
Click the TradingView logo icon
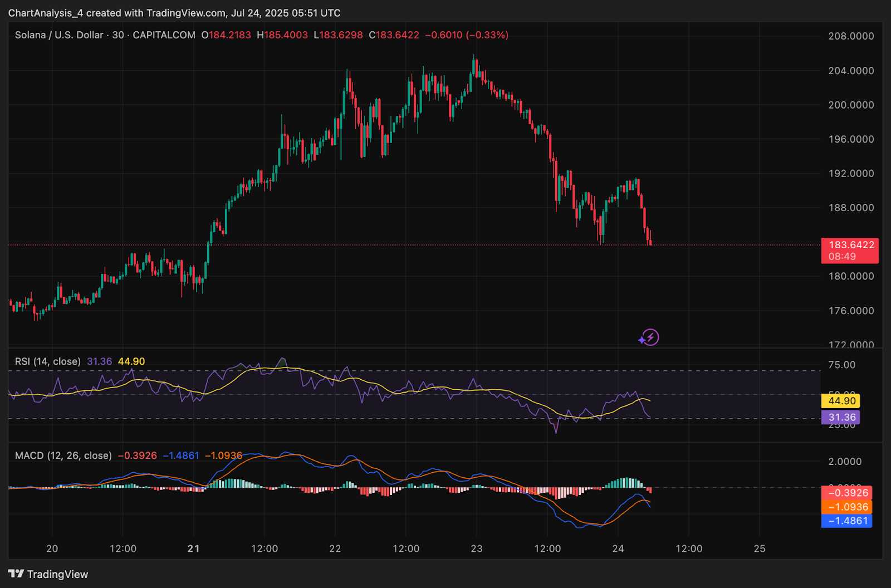[x=16, y=574]
